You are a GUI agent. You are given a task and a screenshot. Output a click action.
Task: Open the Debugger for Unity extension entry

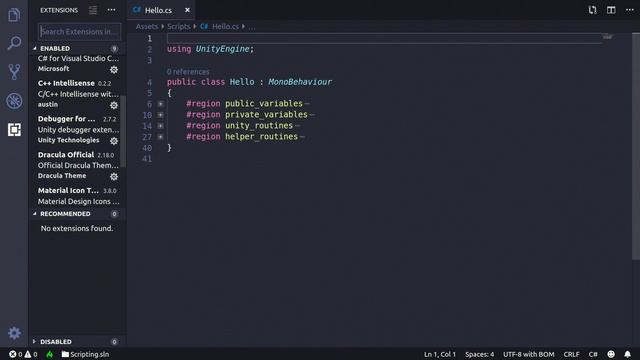[78, 130]
